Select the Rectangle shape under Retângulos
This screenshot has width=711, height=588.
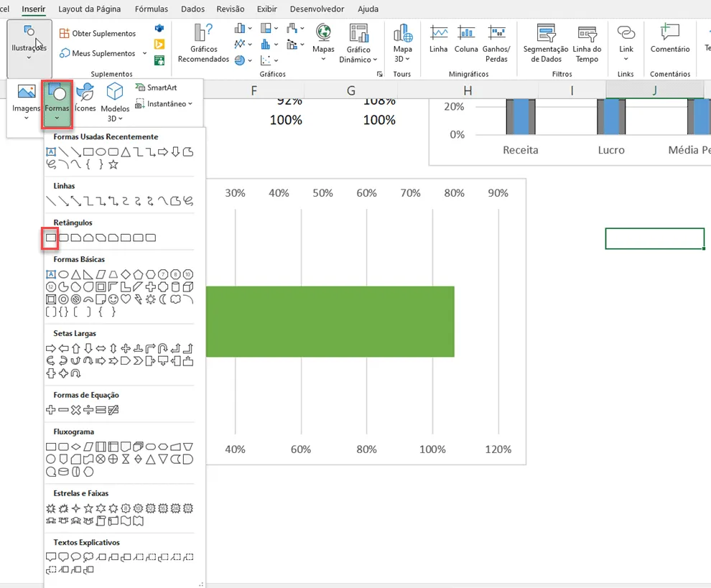pos(51,238)
